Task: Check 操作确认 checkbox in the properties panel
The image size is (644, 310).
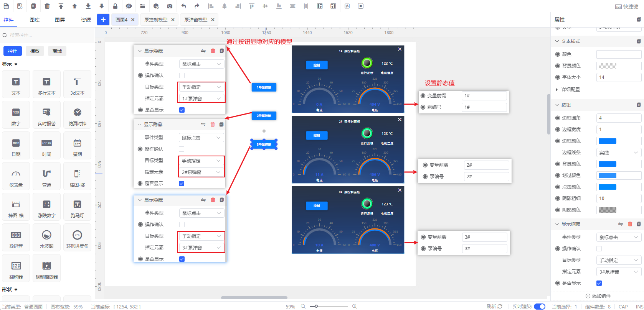Action: click(599, 249)
